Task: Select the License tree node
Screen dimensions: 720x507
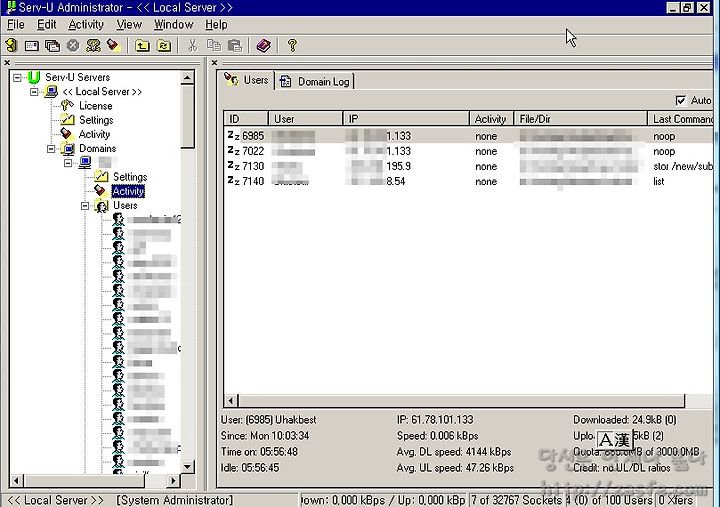Action: [x=96, y=106]
